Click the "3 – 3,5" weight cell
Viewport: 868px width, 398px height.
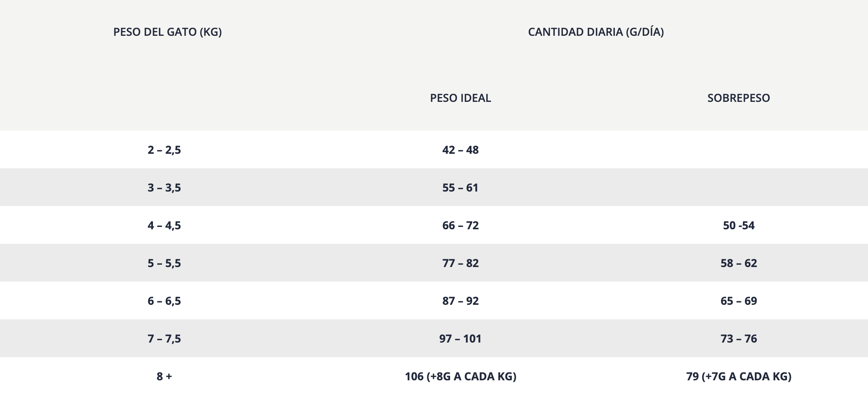tap(164, 188)
